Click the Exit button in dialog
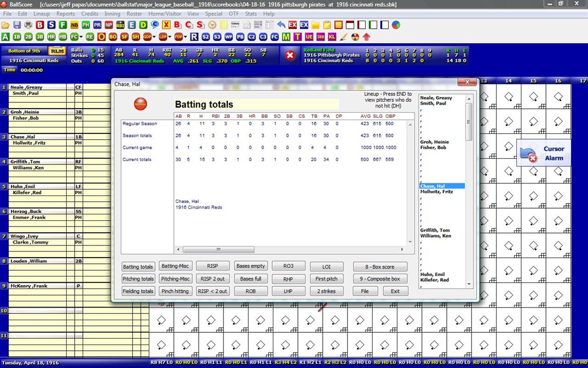 pyautogui.click(x=395, y=291)
